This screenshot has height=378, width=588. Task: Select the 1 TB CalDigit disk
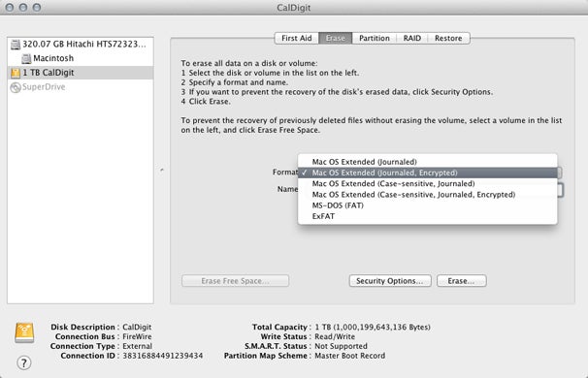pos(81,73)
